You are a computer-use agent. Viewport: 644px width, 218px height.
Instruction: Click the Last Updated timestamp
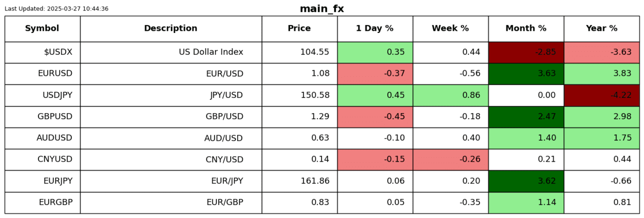(56, 9)
